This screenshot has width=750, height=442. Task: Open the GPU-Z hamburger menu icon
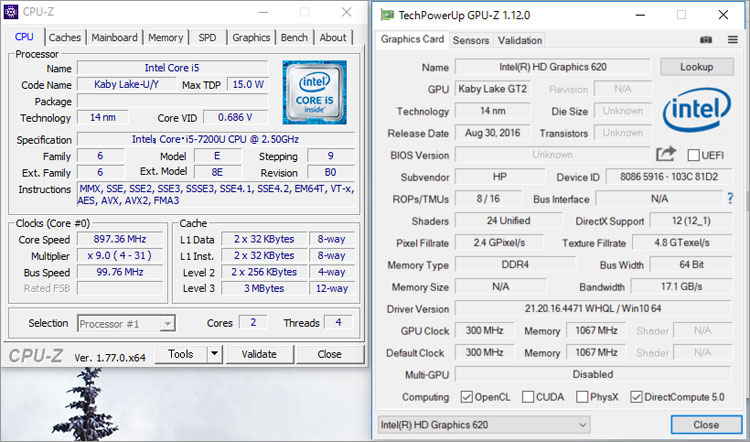733,40
